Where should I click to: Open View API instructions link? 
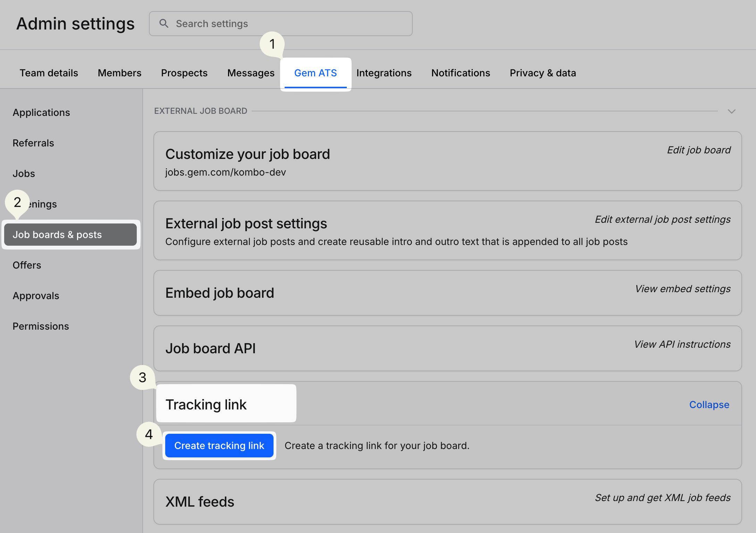(x=682, y=344)
